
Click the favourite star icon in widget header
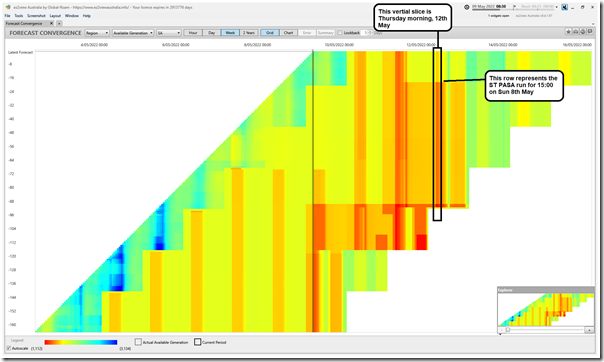(x=568, y=32)
